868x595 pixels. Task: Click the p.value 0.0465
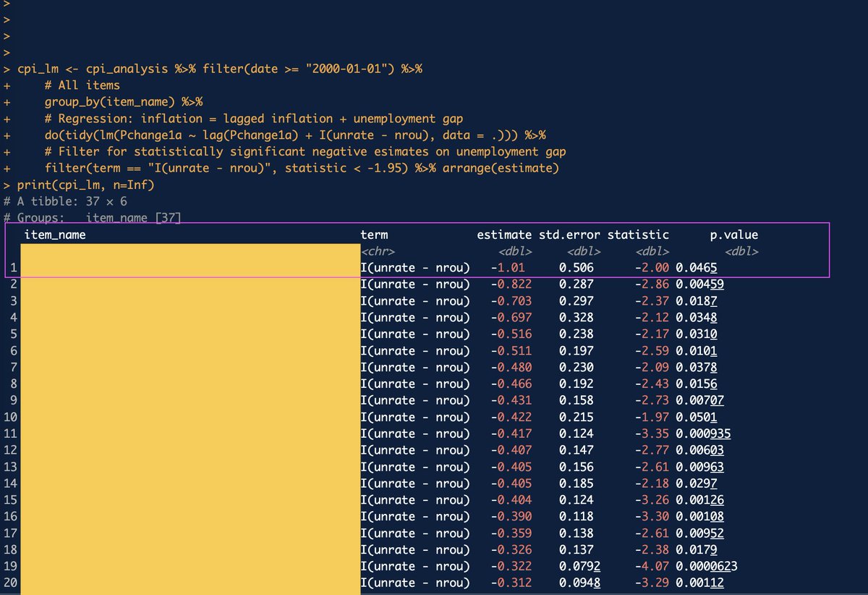(697, 268)
